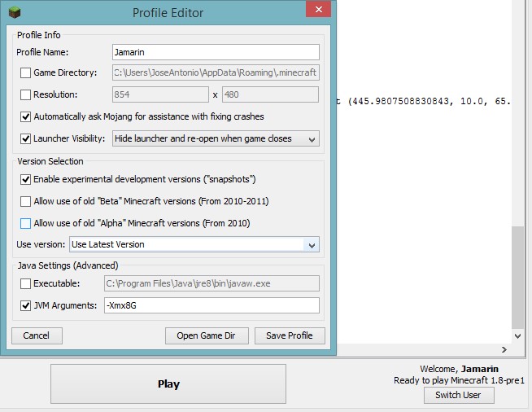532x412 pixels.
Task: Click Ready to play Minecraft 1.8-pre1 text
Action: pyautogui.click(x=459, y=380)
